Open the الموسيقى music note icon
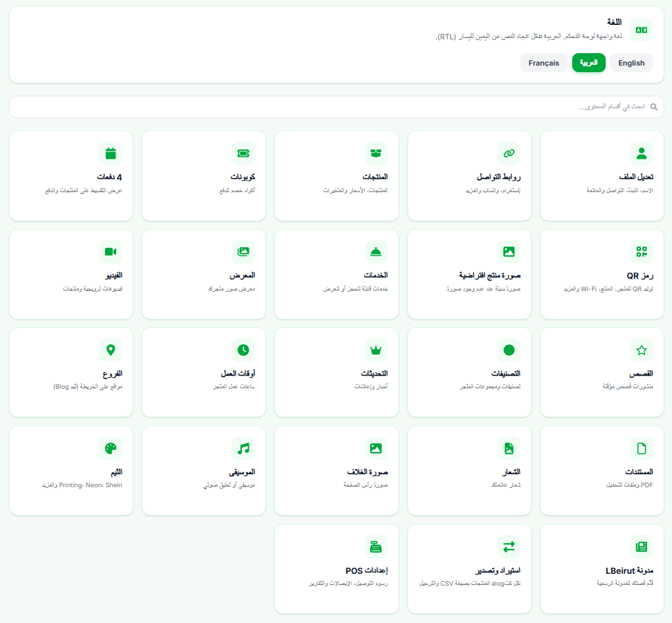The image size is (672, 623). point(243,449)
